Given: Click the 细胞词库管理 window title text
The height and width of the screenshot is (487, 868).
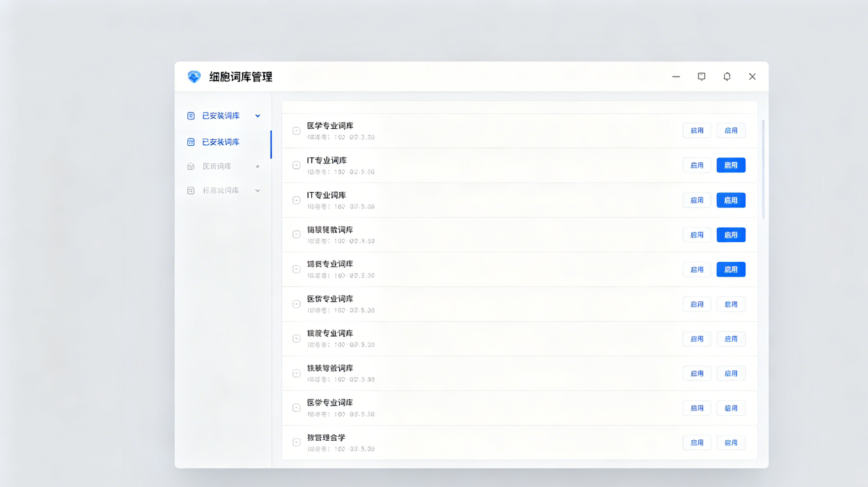Looking at the screenshot, I should pyautogui.click(x=241, y=77).
